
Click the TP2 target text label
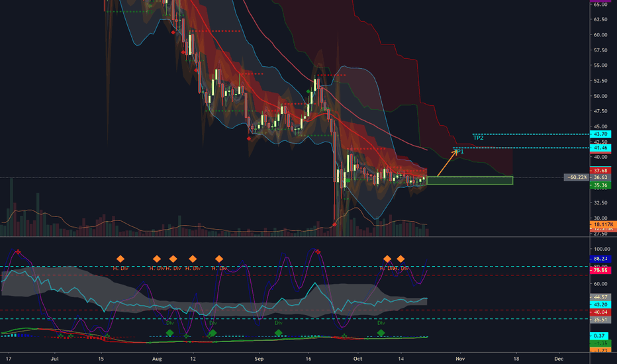point(478,138)
